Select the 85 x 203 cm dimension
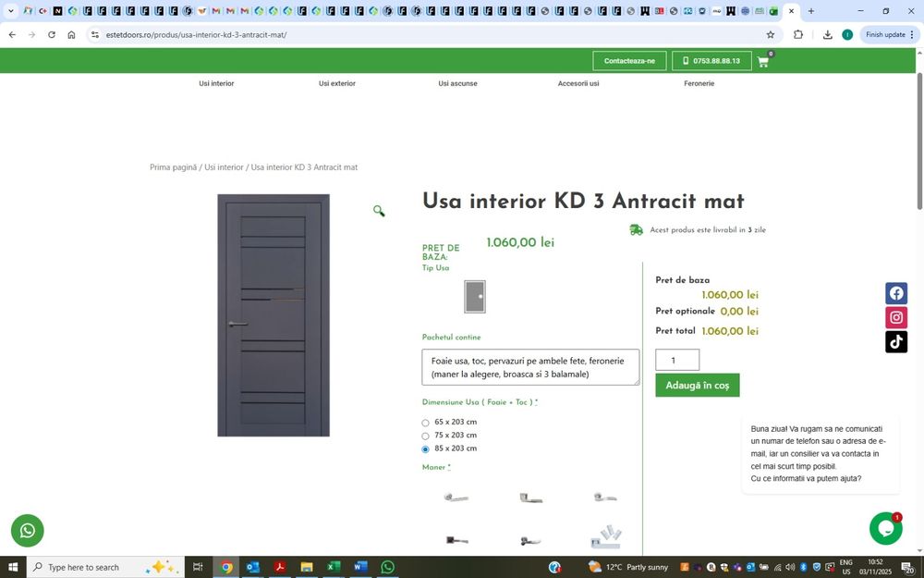 [425, 449]
